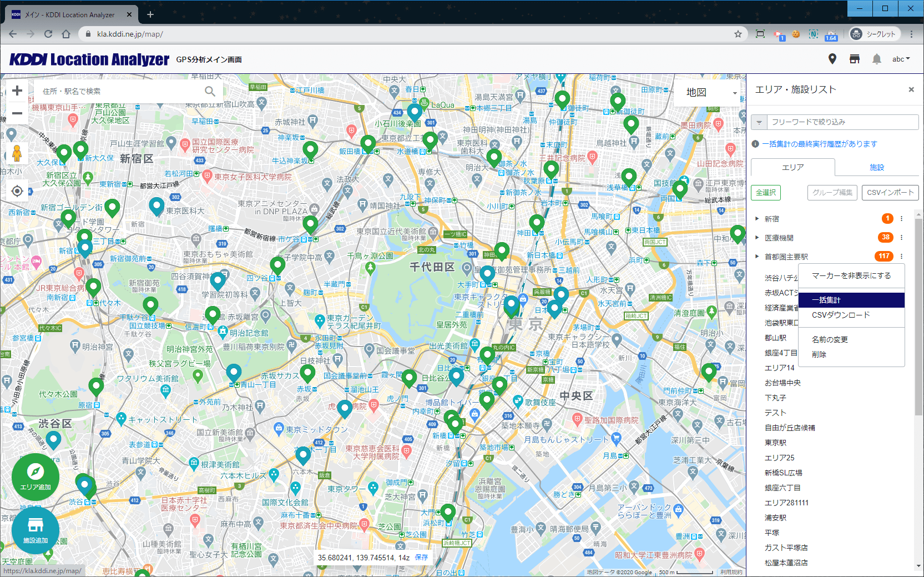Screen dimensions: 924x577
Task: Select CSVダウンロード in context menu
Action: (x=851, y=315)
